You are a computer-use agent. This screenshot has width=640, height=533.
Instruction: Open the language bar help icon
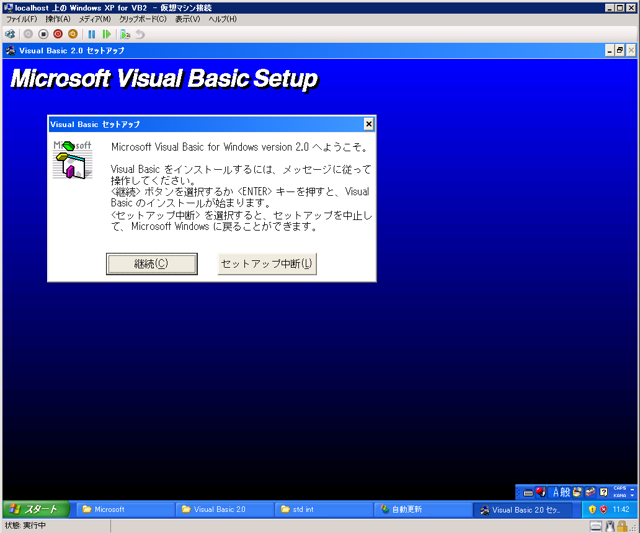click(x=604, y=492)
